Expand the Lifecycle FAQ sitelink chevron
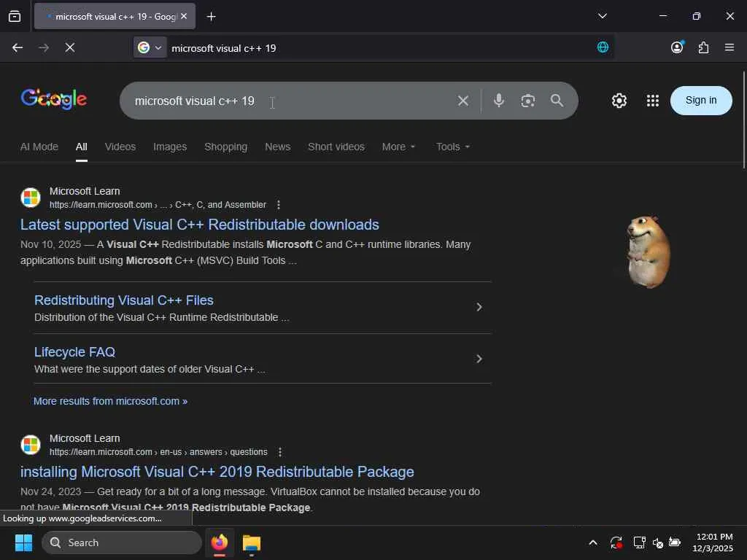The width and height of the screenshot is (747, 560). [479, 359]
